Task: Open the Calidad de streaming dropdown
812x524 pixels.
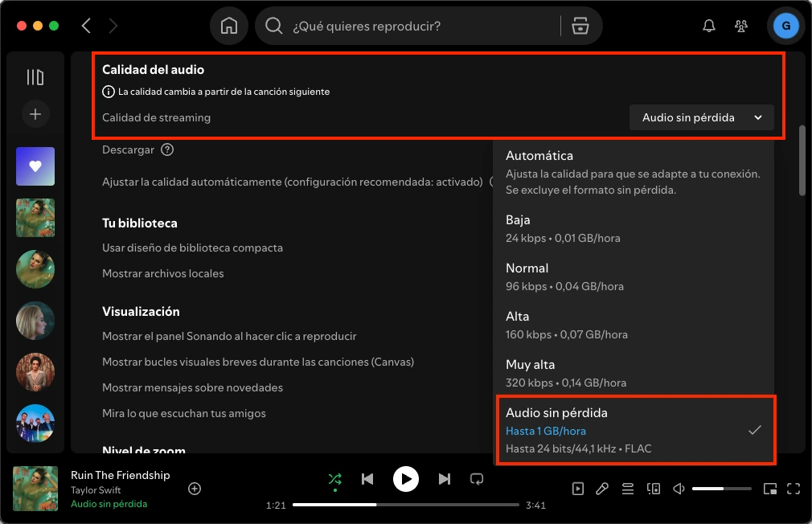Action: click(x=701, y=117)
